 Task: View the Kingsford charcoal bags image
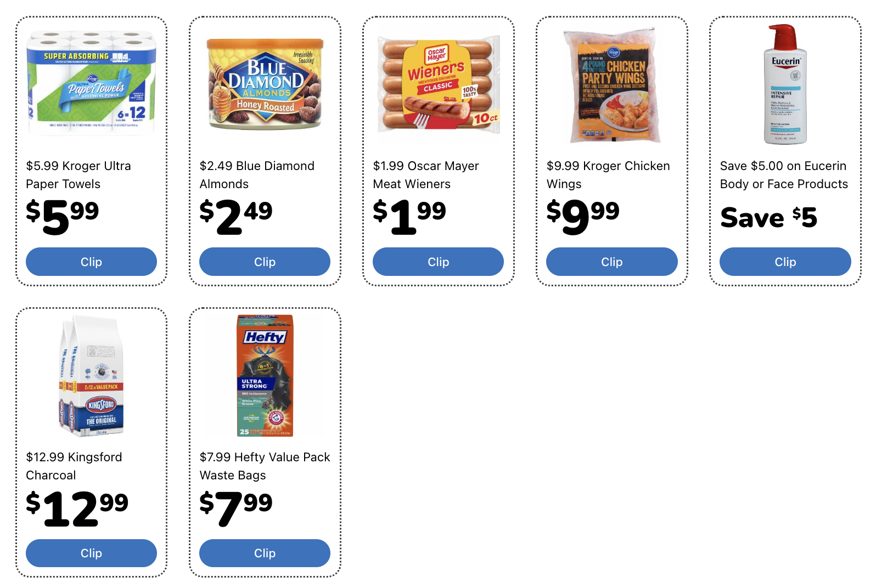[92, 376]
